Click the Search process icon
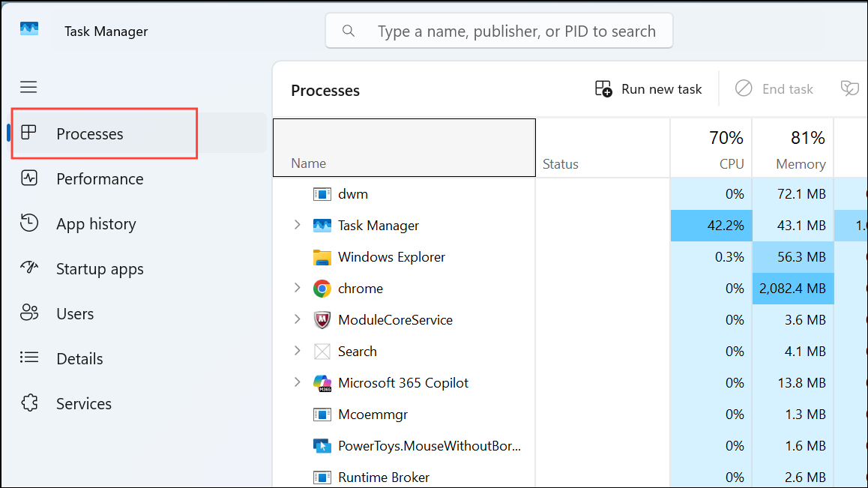This screenshot has width=868, height=488. click(322, 352)
